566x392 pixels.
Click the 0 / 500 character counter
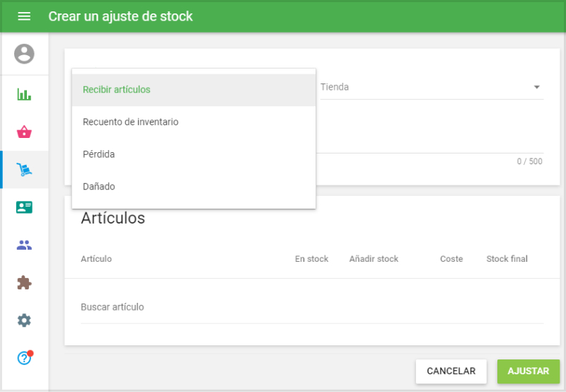(529, 161)
